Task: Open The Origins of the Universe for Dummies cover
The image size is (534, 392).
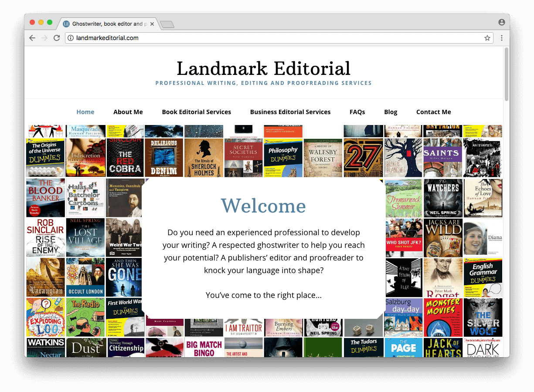Action: 46,158
